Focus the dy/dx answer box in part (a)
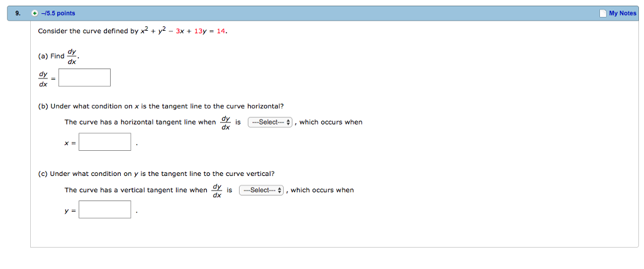Screen dimensions: 644x269 84,77
